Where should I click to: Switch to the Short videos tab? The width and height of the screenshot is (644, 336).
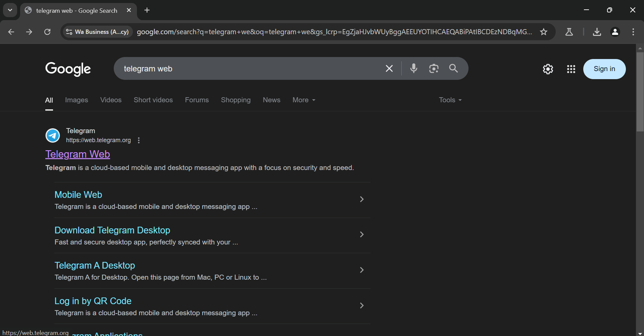[x=153, y=100]
